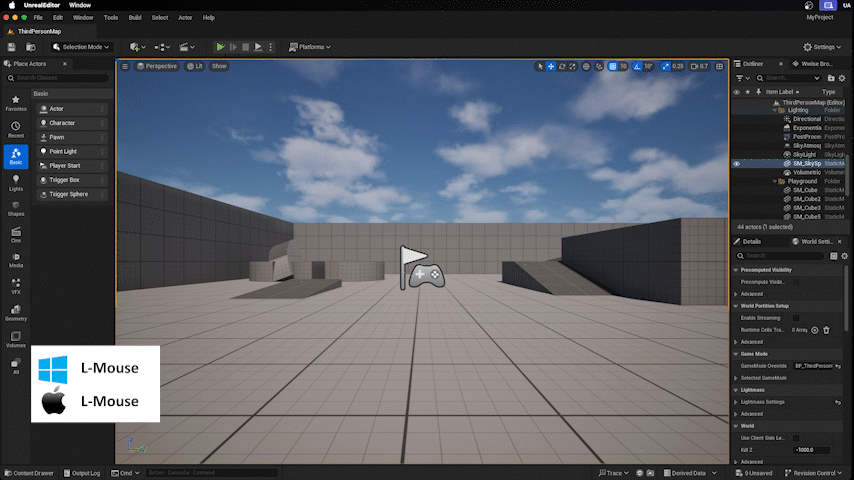
Task: Toggle scale snapping icon in viewport
Action: [666, 66]
